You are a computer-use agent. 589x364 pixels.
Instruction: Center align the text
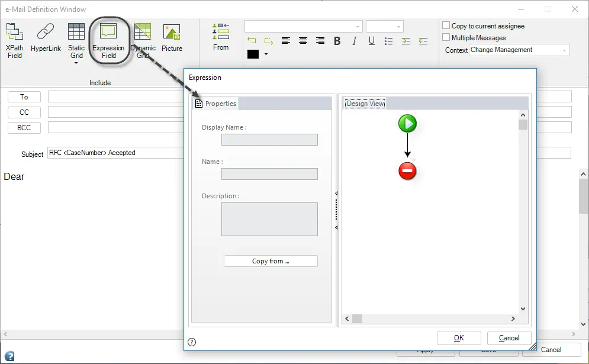pos(302,41)
